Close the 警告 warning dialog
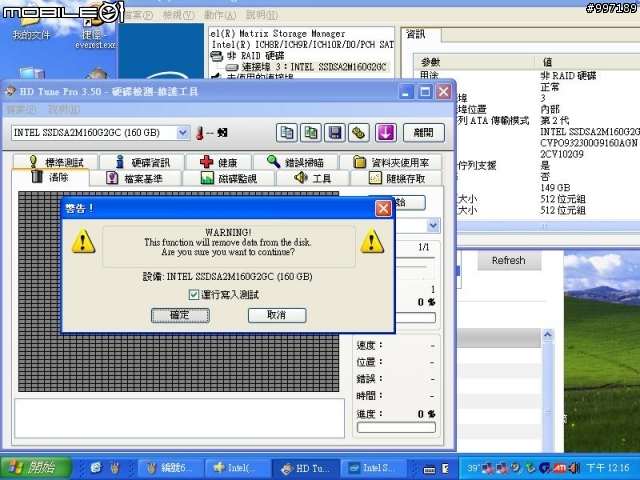 pos(383,209)
